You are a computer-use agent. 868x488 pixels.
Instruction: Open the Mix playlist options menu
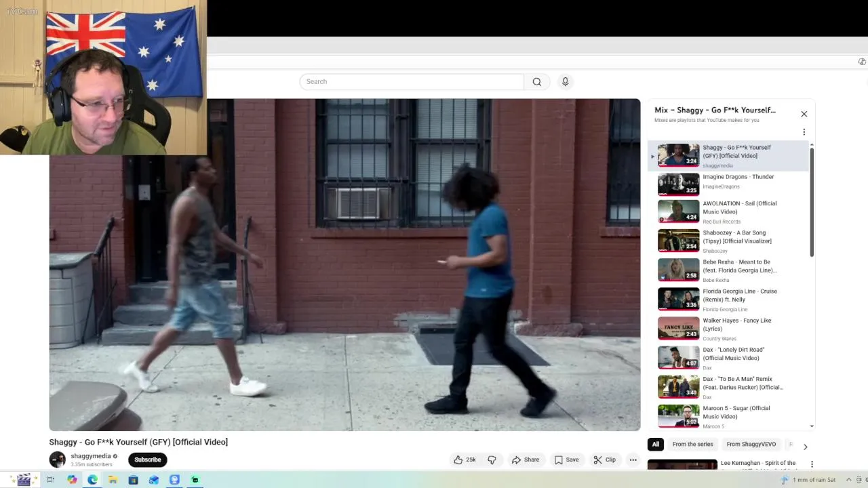[x=804, y=132]
